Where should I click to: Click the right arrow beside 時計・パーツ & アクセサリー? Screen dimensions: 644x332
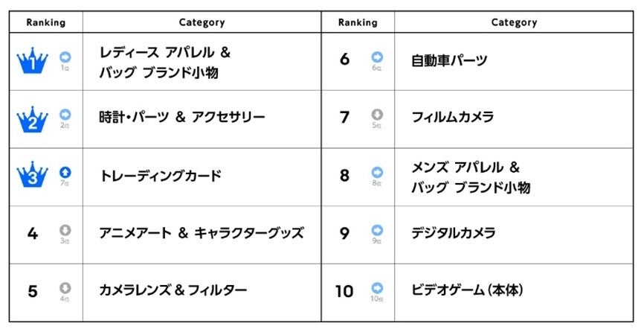click(65, 114)
